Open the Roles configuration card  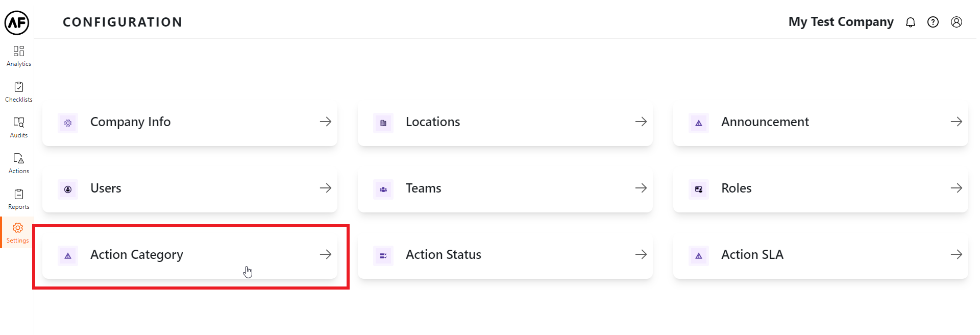click(820, 188)
